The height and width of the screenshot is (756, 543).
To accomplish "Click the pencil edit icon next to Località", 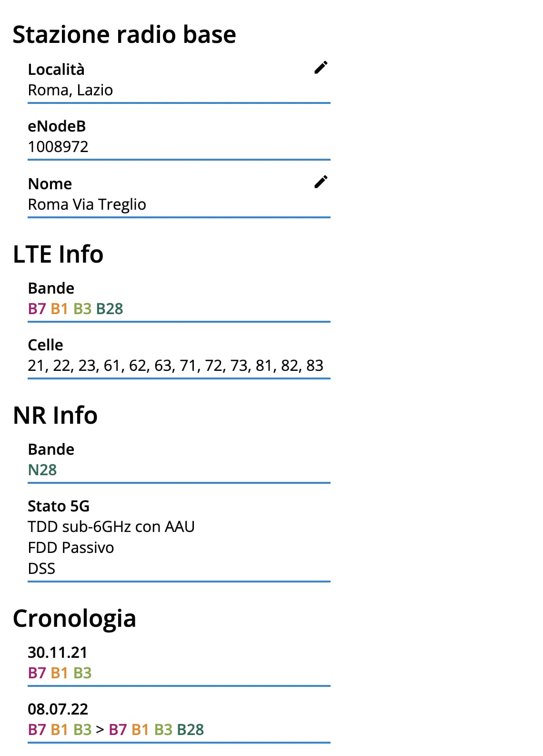I will 321,68.
